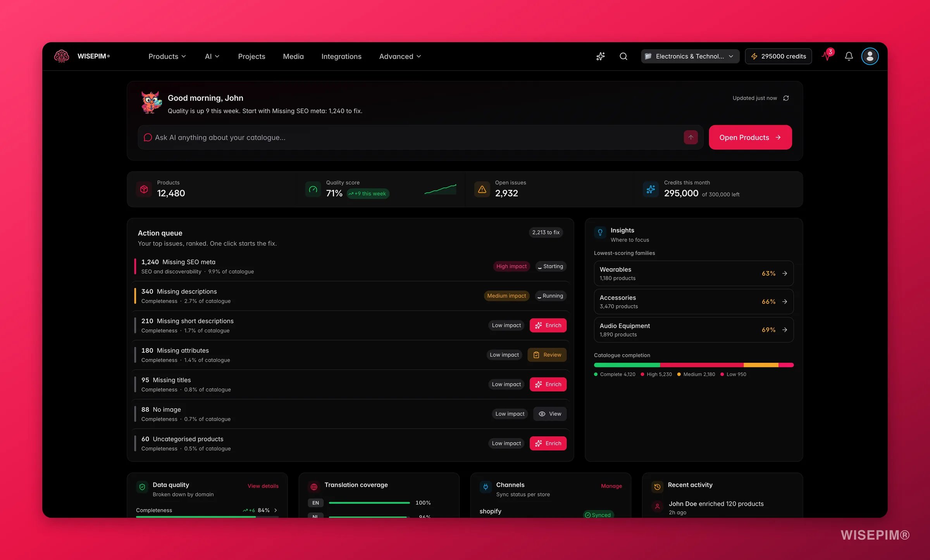Click orange Medium segment of completion bar
The height and width of the screenshot is (560, 930).
coord(761,365)
